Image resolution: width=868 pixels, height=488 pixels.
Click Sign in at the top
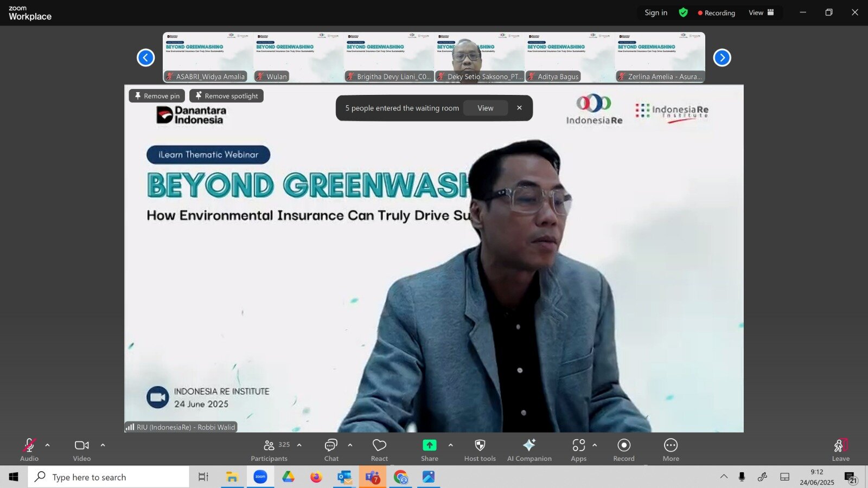655,12
